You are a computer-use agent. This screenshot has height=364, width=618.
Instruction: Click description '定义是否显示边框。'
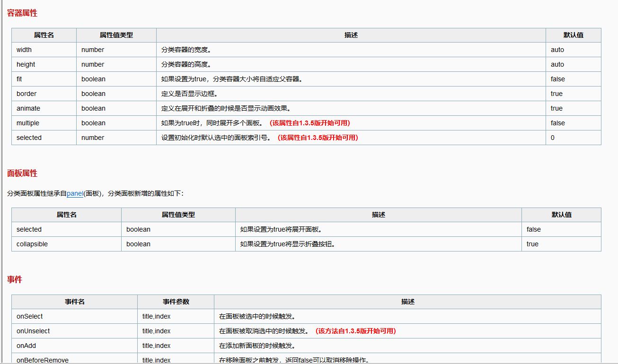pos(189,94)
